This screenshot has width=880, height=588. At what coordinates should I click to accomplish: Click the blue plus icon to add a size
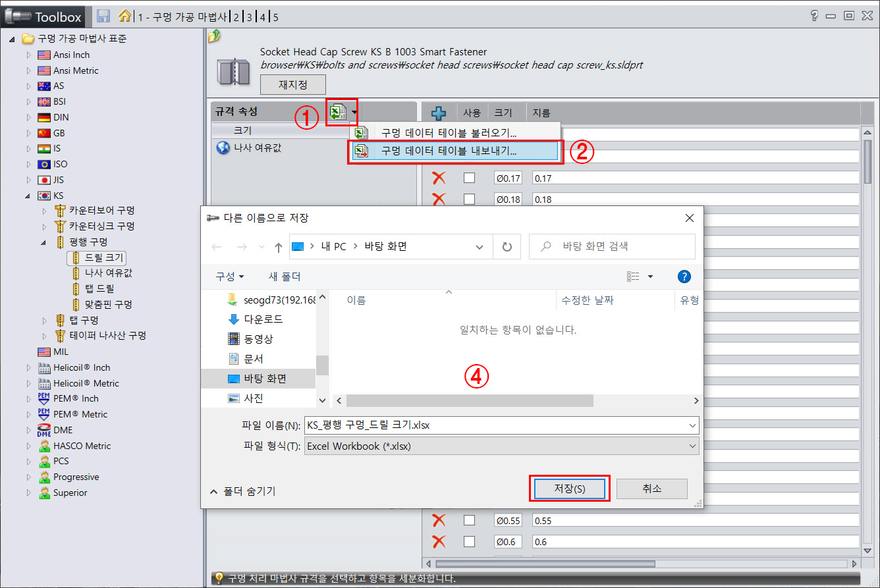[439, 112]
